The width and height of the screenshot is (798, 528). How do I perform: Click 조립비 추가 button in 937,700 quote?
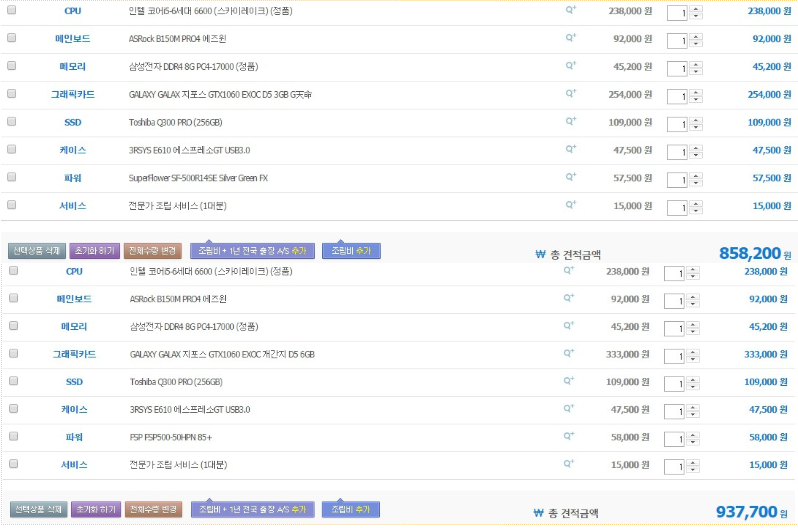[x=351, y=509]
